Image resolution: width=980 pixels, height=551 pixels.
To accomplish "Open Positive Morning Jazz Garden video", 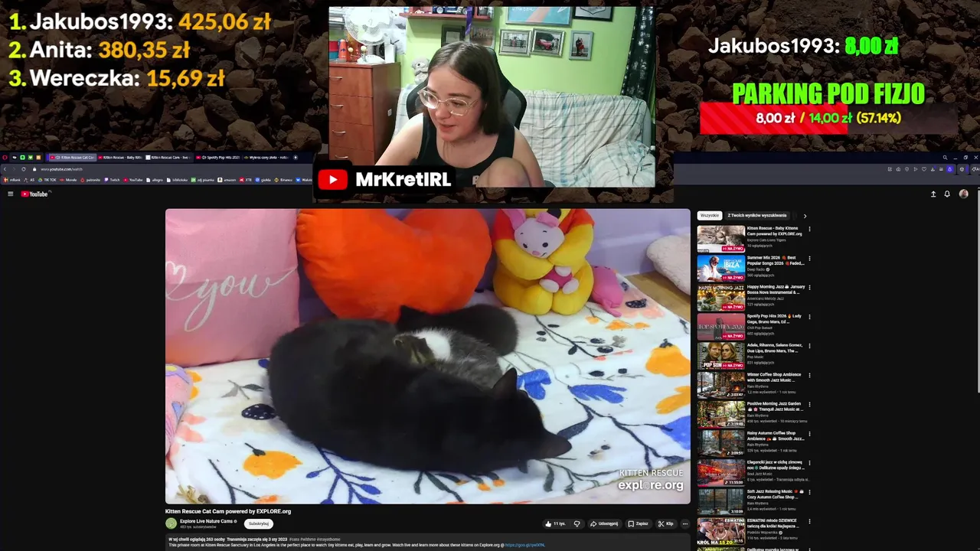I will [720, 414].
